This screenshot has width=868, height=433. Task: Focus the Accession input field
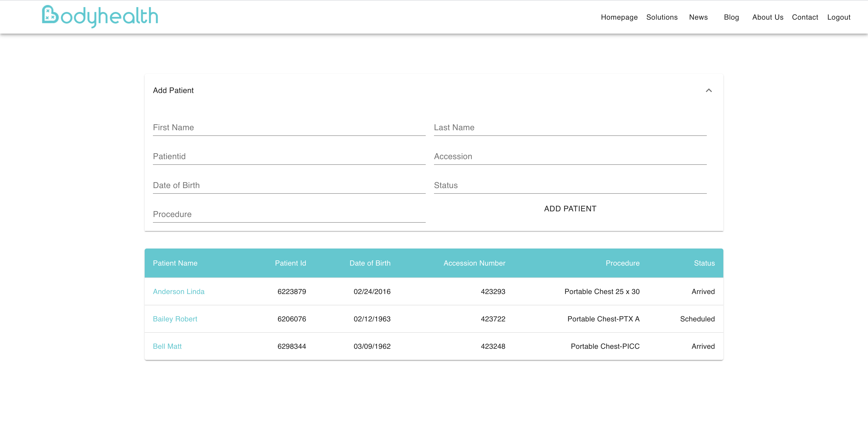click(x=570, y=157)
